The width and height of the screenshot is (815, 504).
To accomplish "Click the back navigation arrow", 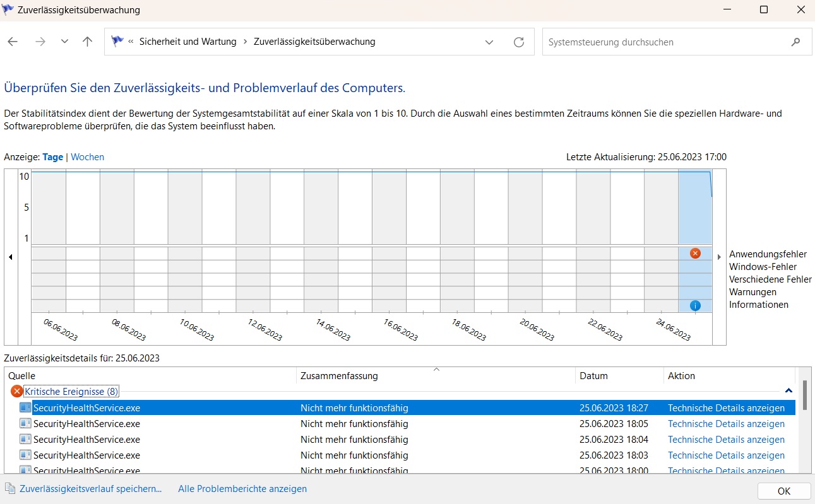I will tap(13, 42).
